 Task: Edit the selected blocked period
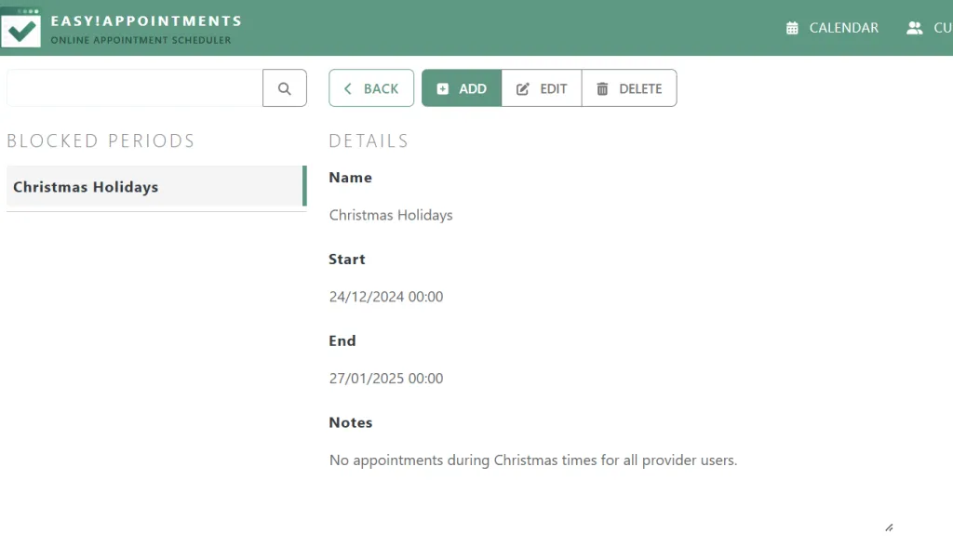click(x=542, y=88)
